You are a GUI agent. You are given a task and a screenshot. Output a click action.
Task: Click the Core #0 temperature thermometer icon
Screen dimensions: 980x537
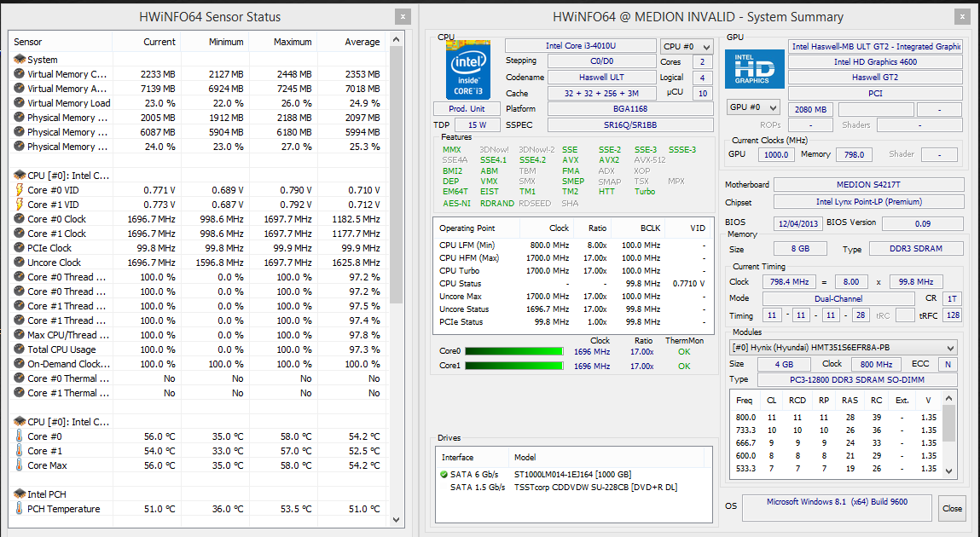click(20, 436)
